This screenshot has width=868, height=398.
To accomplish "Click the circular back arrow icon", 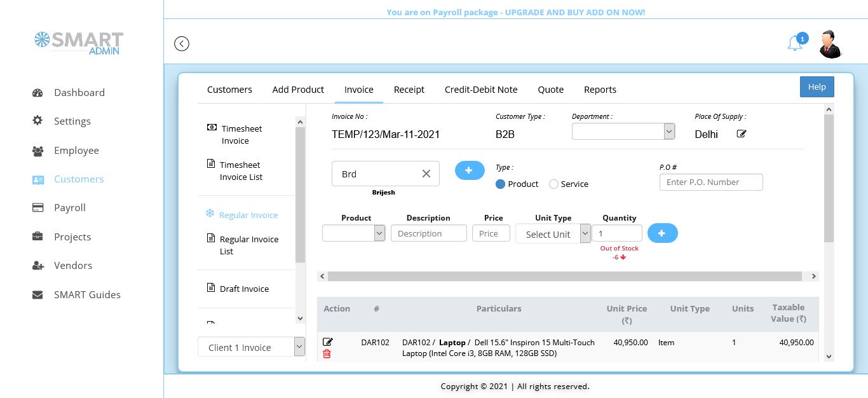I will pyautogui.click(x=182, y=44).
